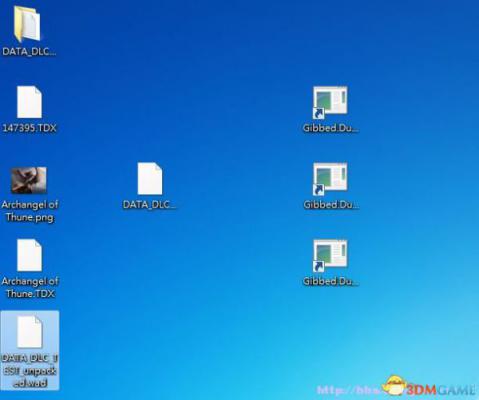Viewport: 479px width, 400px height.
Task: Click the middle Gibbed.Du shortcut label
Action: [330, 205]
